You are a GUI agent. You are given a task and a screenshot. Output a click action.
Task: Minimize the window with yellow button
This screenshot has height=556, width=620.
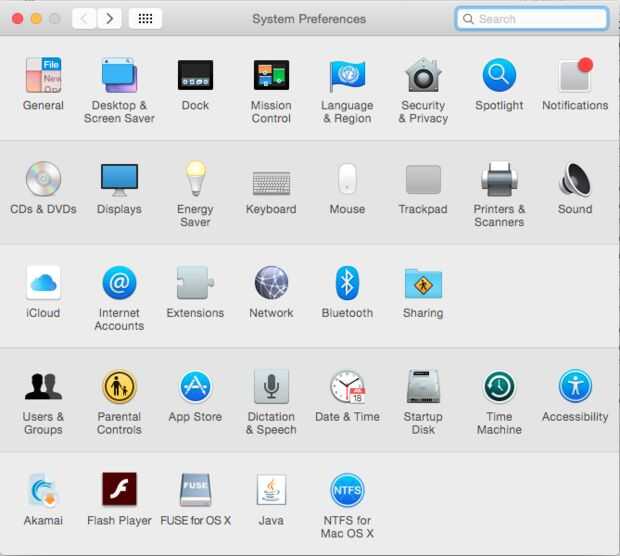point(36,19)
